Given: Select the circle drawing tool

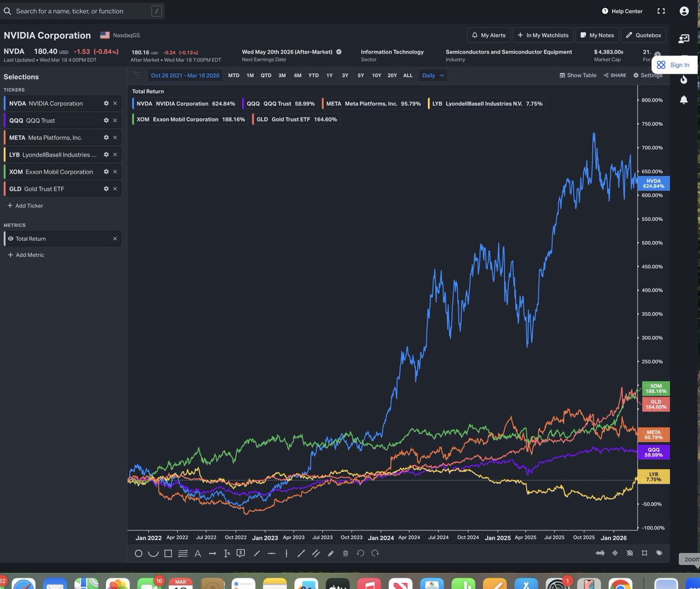Looking at the screenshot, I should (138, 553).
